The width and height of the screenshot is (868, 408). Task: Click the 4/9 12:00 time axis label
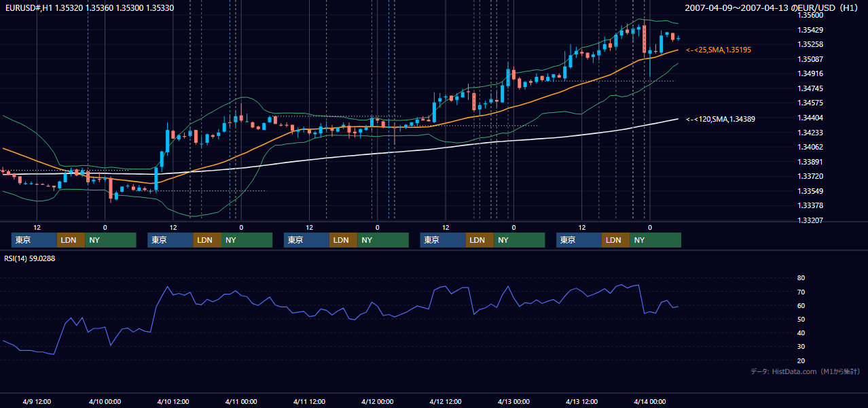(37, 401)
